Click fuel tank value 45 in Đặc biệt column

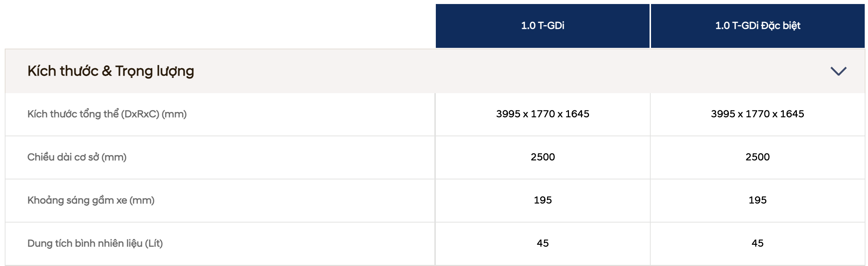tap(757, 243)
